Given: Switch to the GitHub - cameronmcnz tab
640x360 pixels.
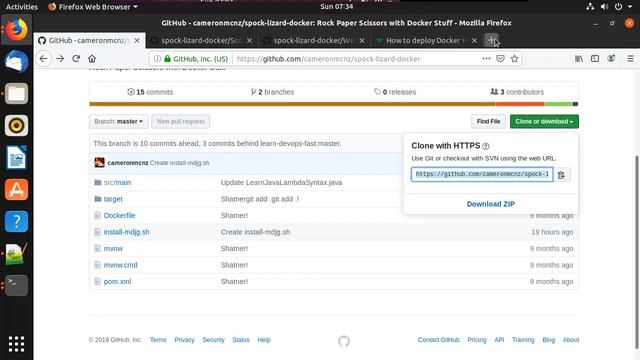Looking at the screenshot, I should coord(89,40).
